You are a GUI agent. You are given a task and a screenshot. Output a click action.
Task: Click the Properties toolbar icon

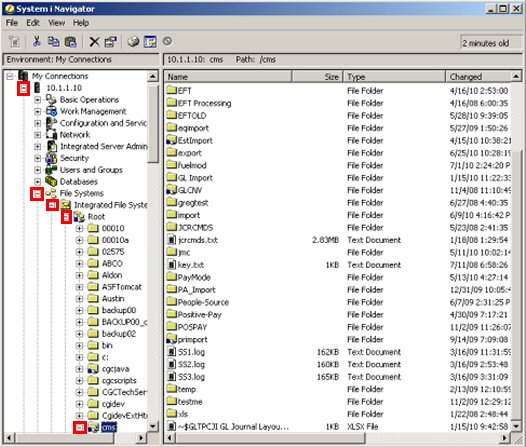coord(110,42)
